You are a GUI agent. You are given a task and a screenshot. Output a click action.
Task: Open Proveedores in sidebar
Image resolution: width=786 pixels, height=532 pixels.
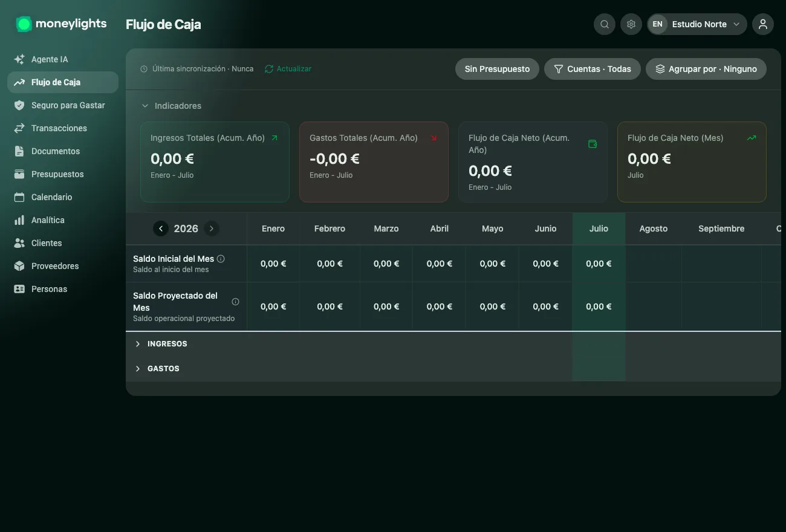[63, 266]
